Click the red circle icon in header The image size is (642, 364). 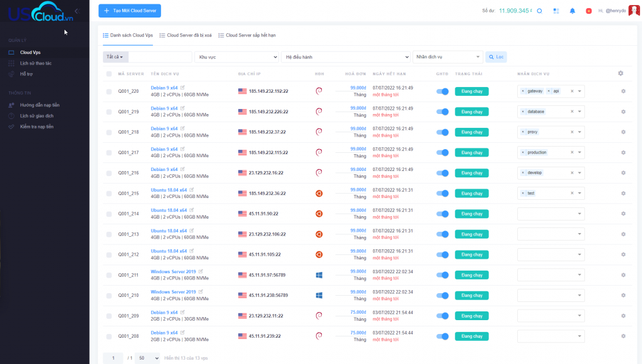tap(589, 11)
